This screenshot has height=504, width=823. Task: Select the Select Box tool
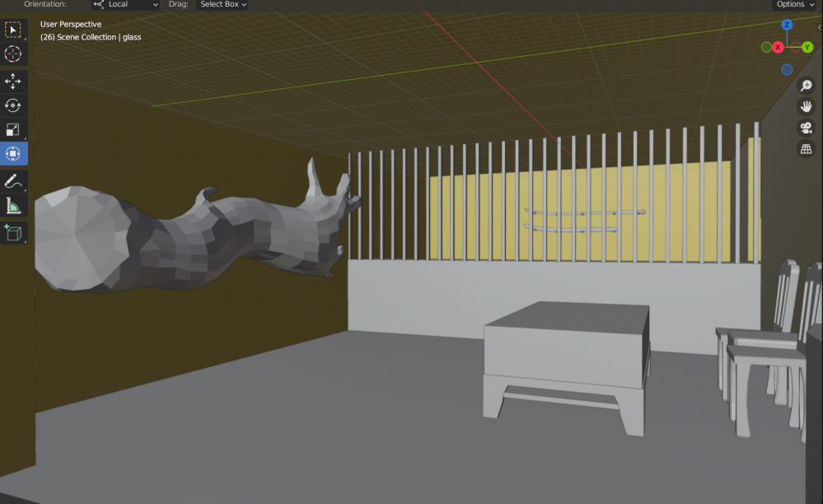pyautogui.click(x=13, y=30)
